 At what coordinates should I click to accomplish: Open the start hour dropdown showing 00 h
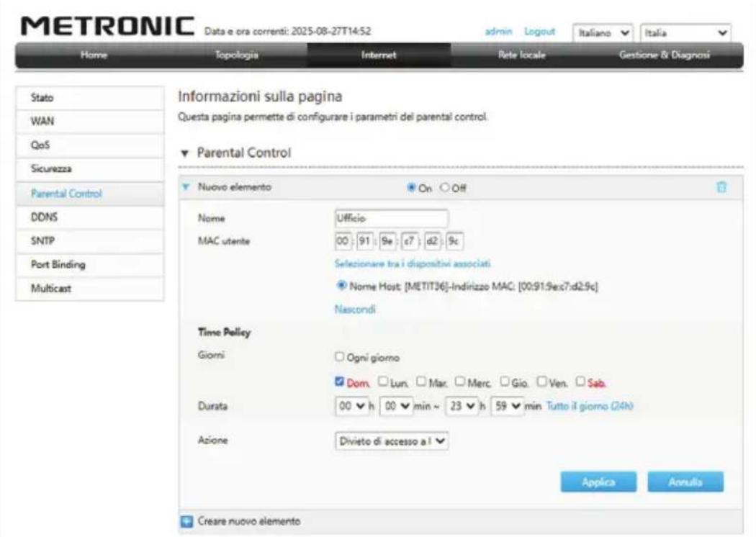[351, 406]
